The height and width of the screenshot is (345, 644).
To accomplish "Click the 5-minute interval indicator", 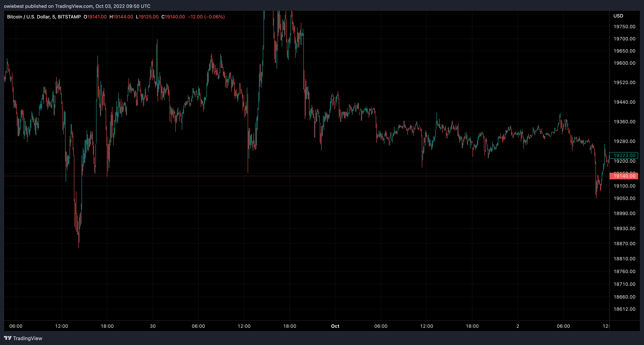I will pos(53,17).
